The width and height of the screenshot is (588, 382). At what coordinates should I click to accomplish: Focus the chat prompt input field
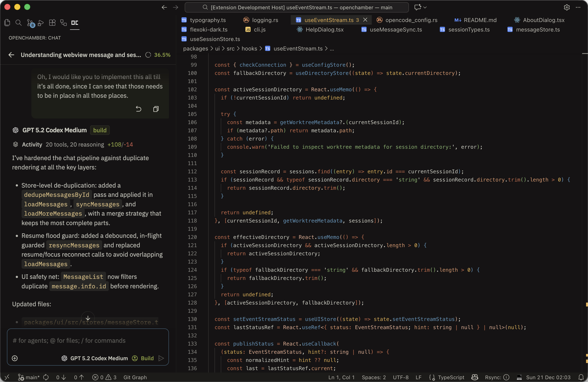click(x=88, y=341)
